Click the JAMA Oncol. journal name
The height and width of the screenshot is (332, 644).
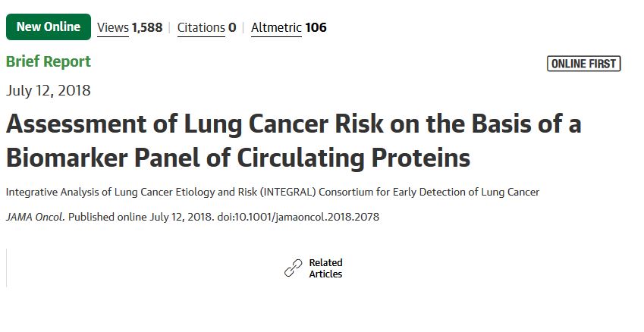[36, 217]
